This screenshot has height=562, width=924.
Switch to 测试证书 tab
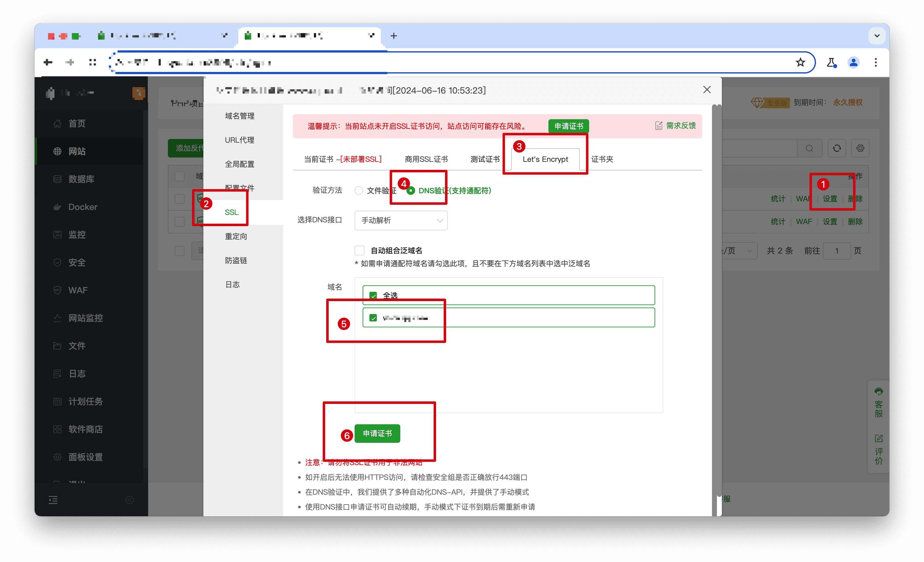[x=485, y=159]
